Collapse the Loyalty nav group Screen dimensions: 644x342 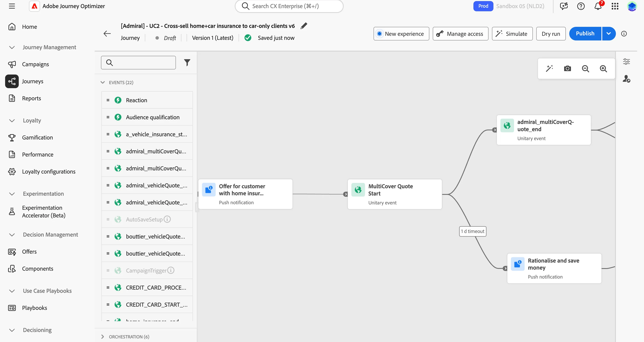pos(12,121)
